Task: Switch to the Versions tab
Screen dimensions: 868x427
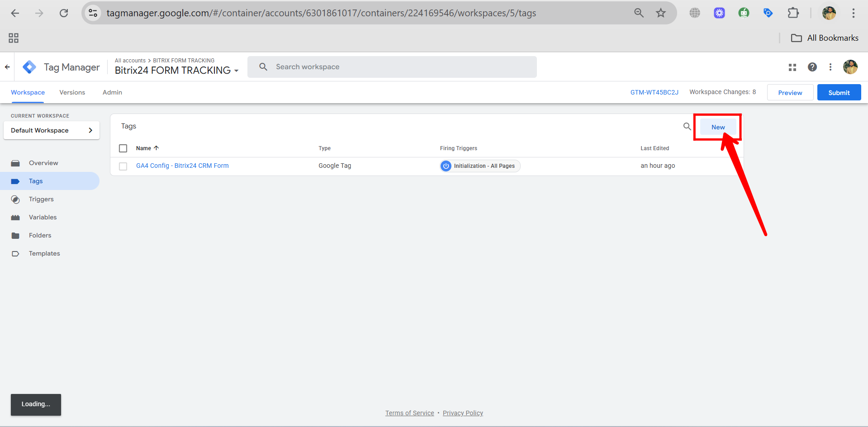Action: point(72,92)
